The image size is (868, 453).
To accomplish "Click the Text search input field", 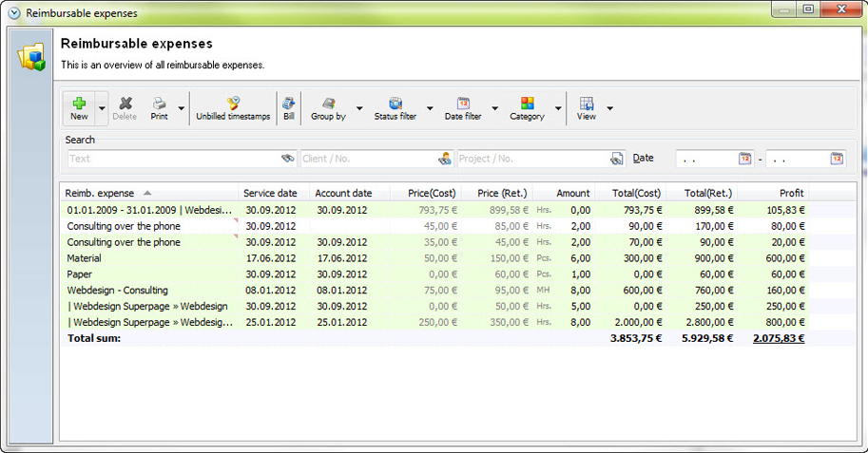I will point(171,159).
